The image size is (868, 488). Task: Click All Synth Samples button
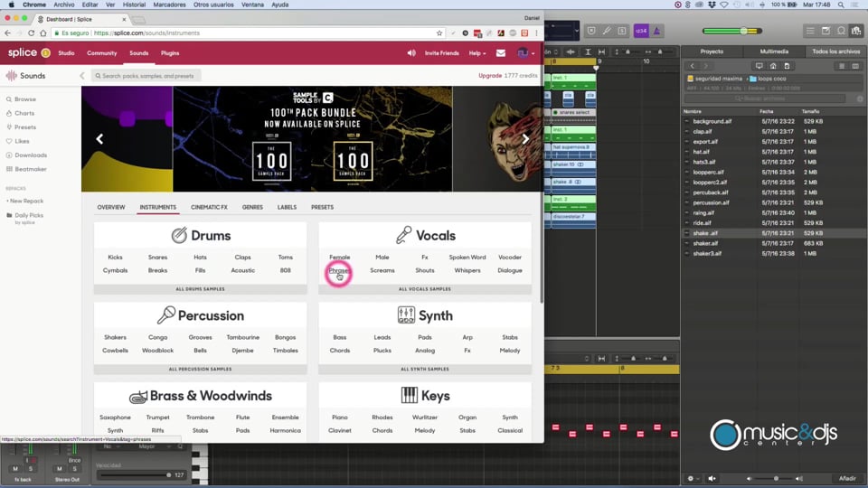425,369
